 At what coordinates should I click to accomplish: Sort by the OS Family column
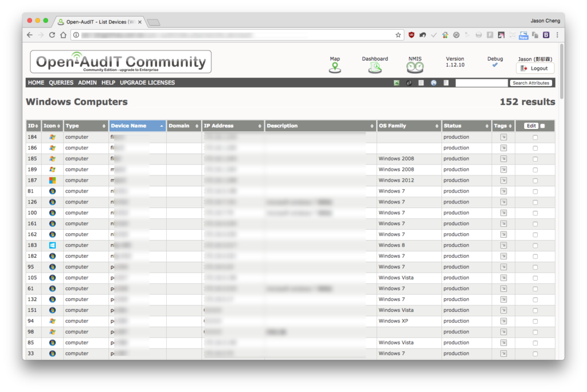408,126
